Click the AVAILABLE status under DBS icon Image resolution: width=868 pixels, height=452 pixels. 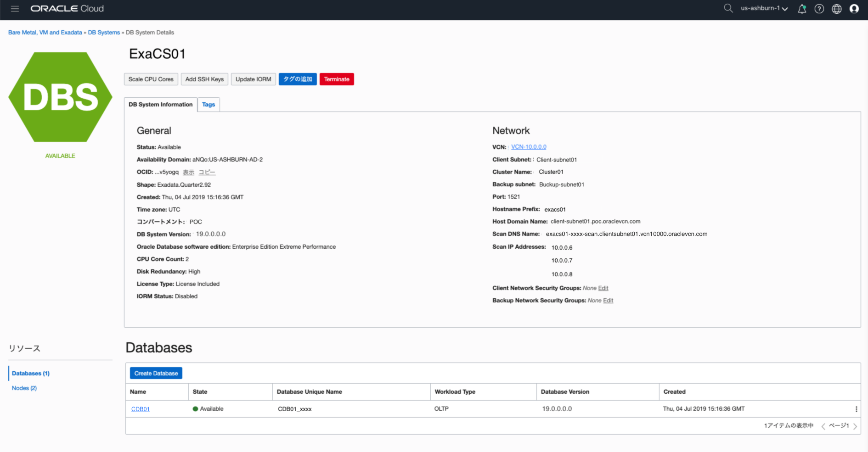point(60,156)
